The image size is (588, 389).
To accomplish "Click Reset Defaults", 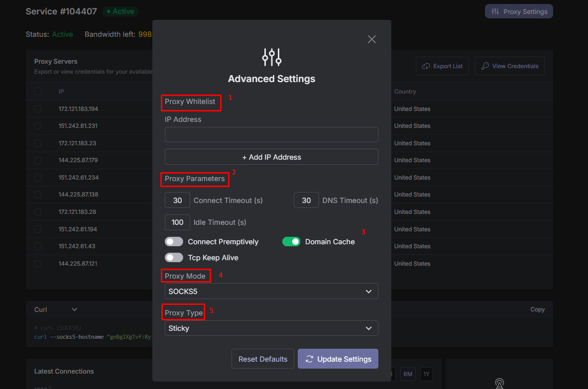I will [x=263, y=359].
